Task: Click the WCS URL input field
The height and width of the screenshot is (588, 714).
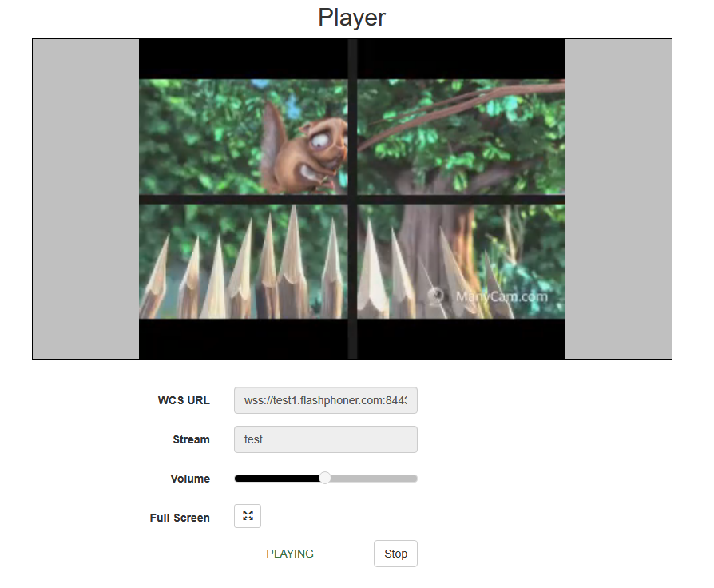Action: point(326,400)
